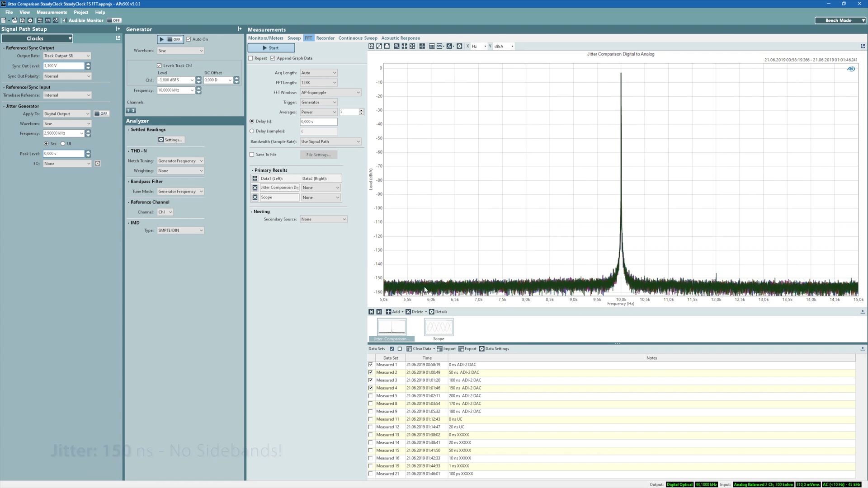
Task: Open graph properties gear icon
Action: (x=459, y=46)
